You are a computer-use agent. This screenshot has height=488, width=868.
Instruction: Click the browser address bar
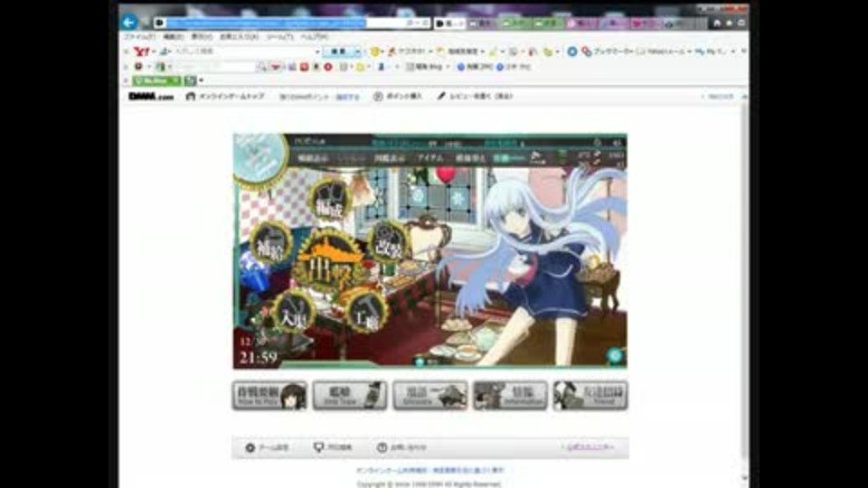pos(291,23)
